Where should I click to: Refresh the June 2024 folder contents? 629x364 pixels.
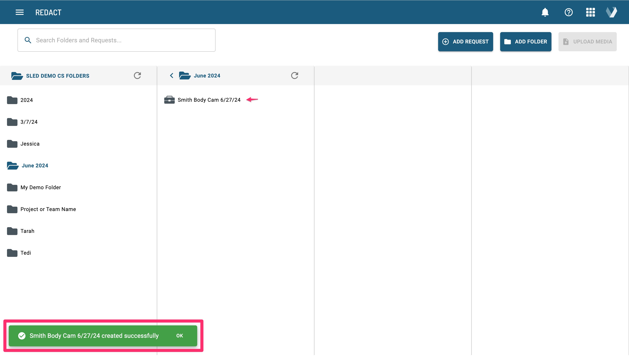pyautogui.click(x=295, y=76)
